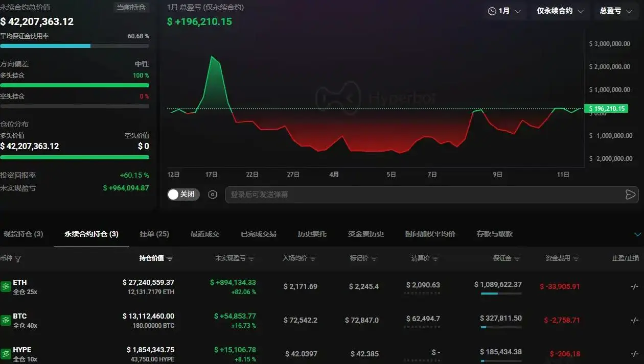Click BTC liquidation price $ 62,494.7

point(423,319)
